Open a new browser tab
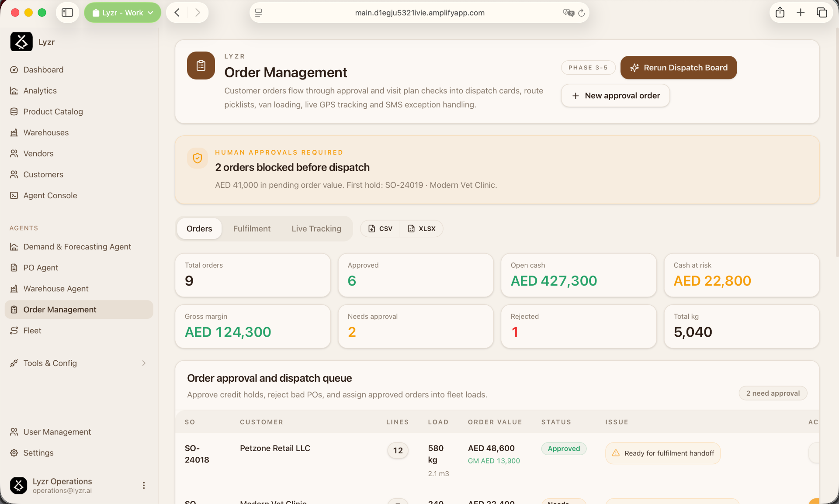 pyautogui.click(x=801, y=13)
